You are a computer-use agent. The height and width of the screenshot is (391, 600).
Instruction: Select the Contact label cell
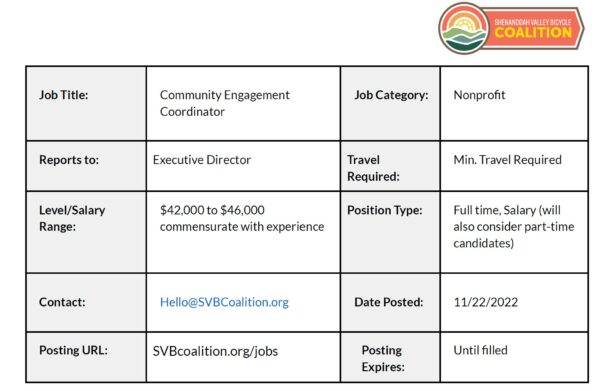point(86,302)
